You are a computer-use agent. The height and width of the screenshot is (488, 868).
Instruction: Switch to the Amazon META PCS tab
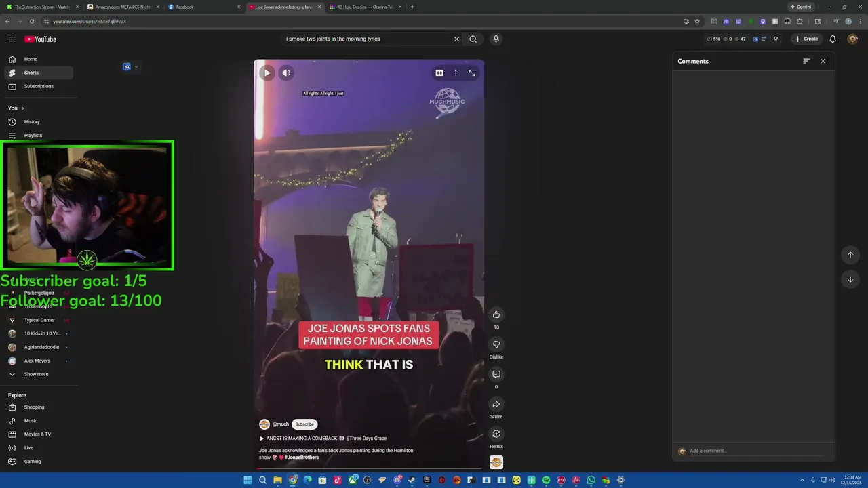pos(122,7)
